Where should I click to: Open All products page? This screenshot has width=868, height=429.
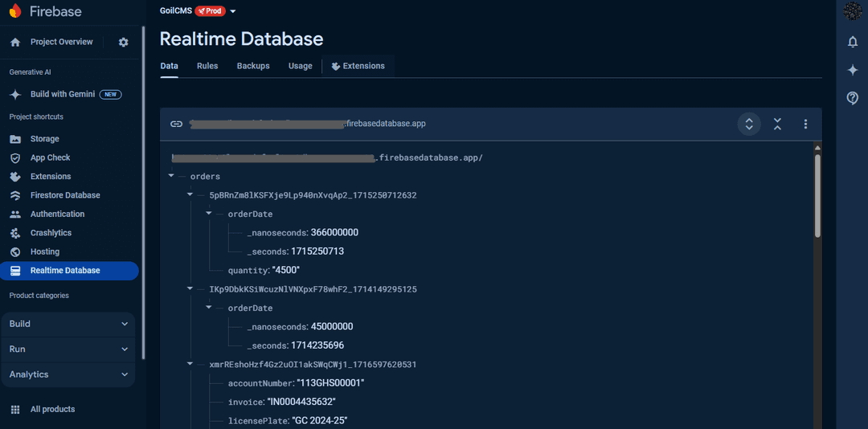[52, 410]
